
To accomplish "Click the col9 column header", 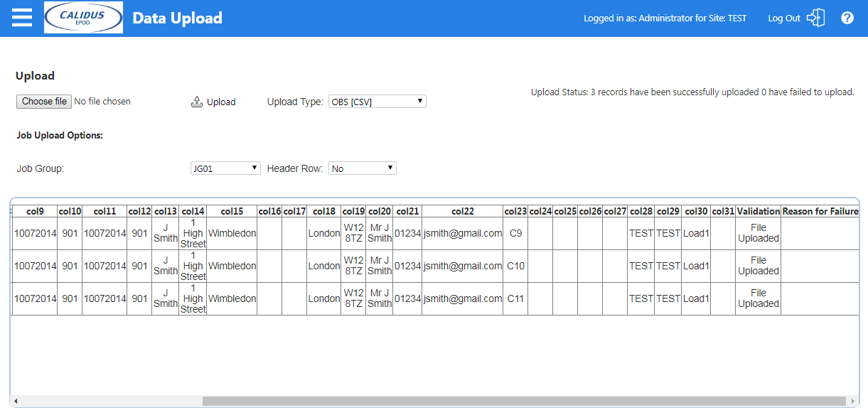I will tap(35, 211).
